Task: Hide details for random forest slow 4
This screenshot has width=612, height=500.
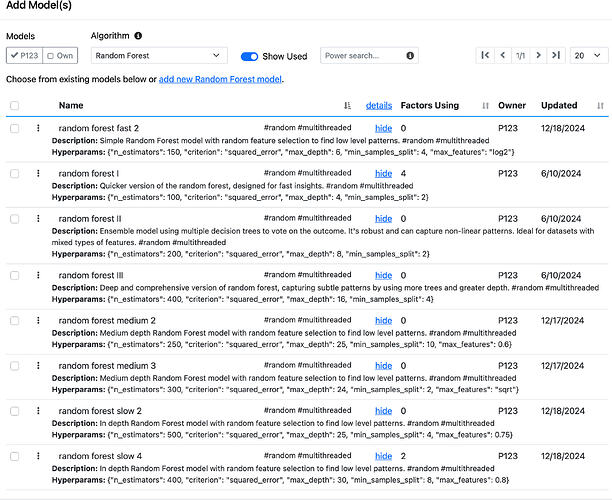Action: click(383, 456)
